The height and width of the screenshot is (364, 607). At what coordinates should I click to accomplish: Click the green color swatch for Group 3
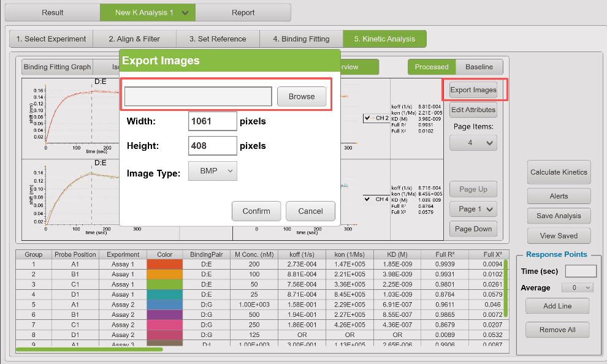(x=164, y=284)
